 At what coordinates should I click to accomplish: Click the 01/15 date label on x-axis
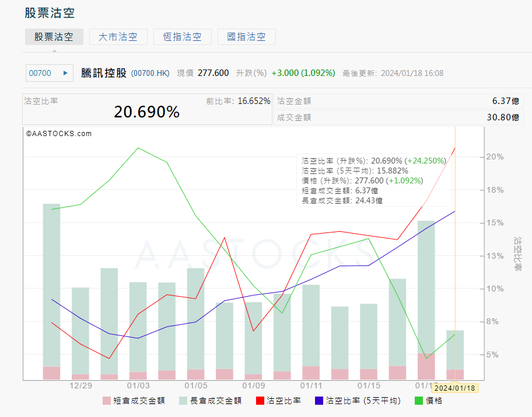[x=369, y=386]
